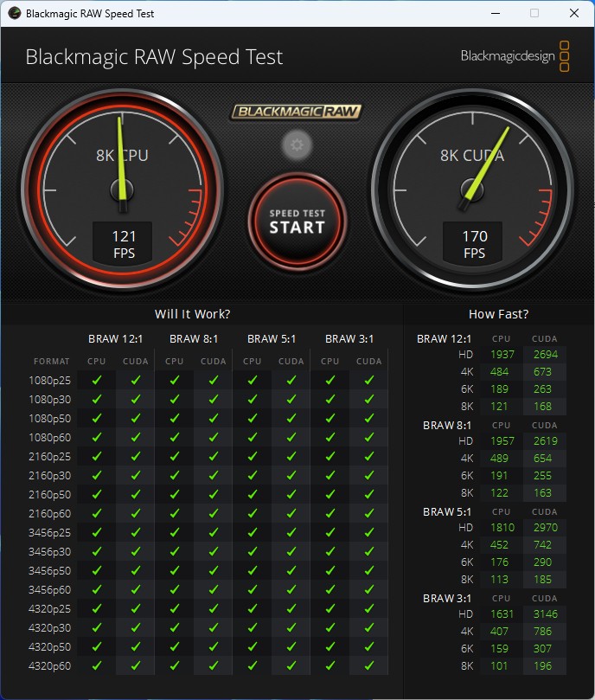Image resolution: width=595 pixels, height=700 pixels.
Task: Click the Blackmagic RAW Speed Test title heading
Action: pyautogui.click(x=154, y=57)
